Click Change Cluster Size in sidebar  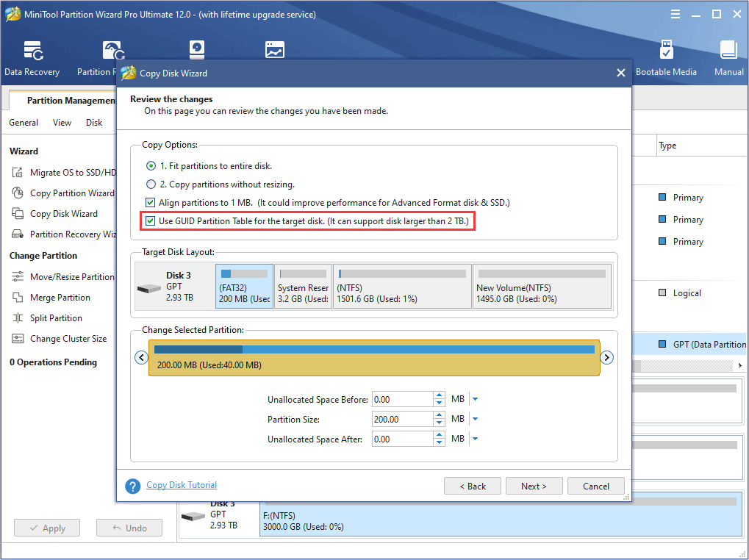point(60,339)
